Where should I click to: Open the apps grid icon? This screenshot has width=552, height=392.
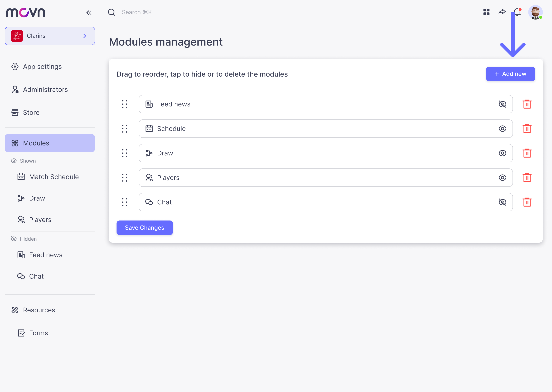[486, 12]
